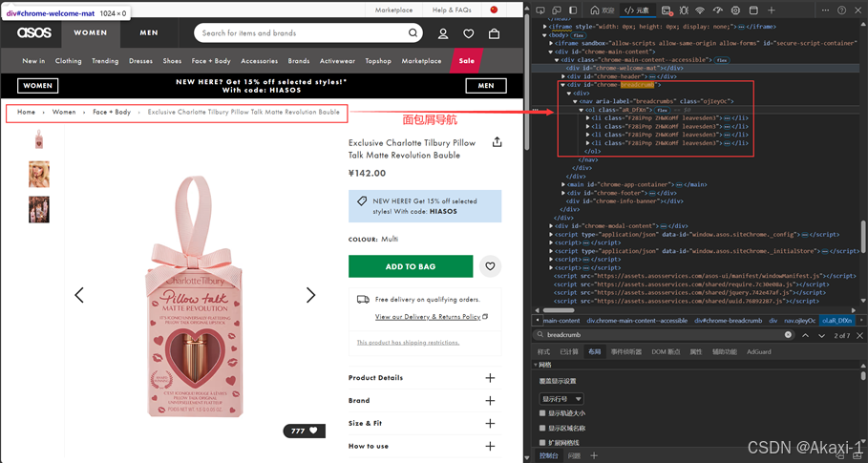Open the 显示行号 dropdown
The height and width of the screenshot is (463, 868).
(x=561, y=399)
